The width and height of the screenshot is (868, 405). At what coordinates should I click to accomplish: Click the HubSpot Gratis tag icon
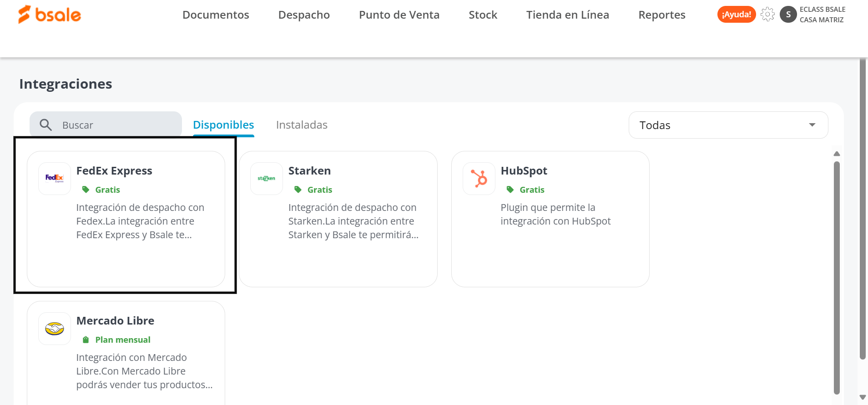[x=510, y=190]
